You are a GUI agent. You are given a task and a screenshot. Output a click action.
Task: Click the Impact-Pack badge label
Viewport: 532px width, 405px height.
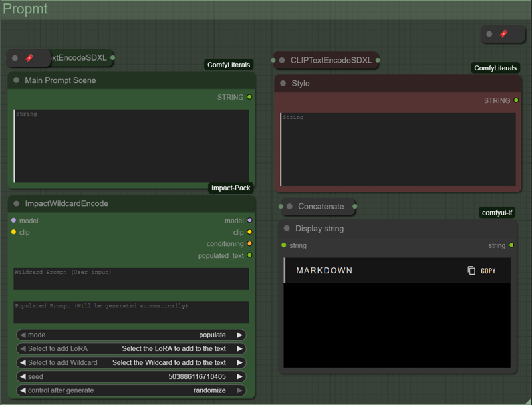point(231,188)
